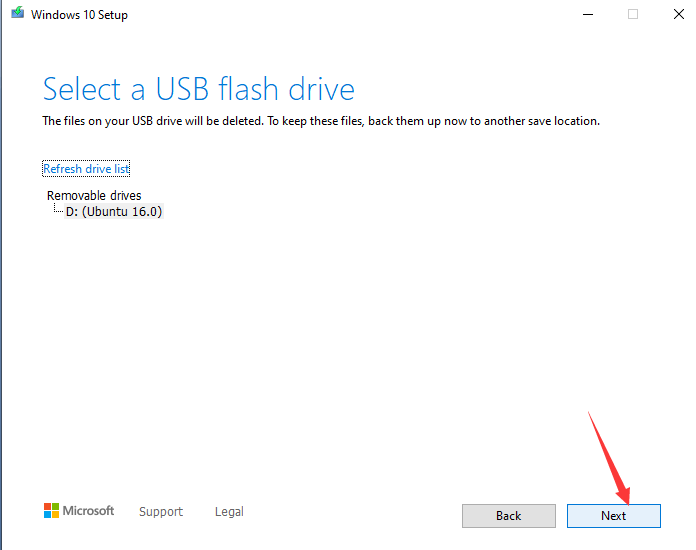This screenshot has width=696, height=550.
Task: Click the red arrow annotation
Action: coord(608,455)
